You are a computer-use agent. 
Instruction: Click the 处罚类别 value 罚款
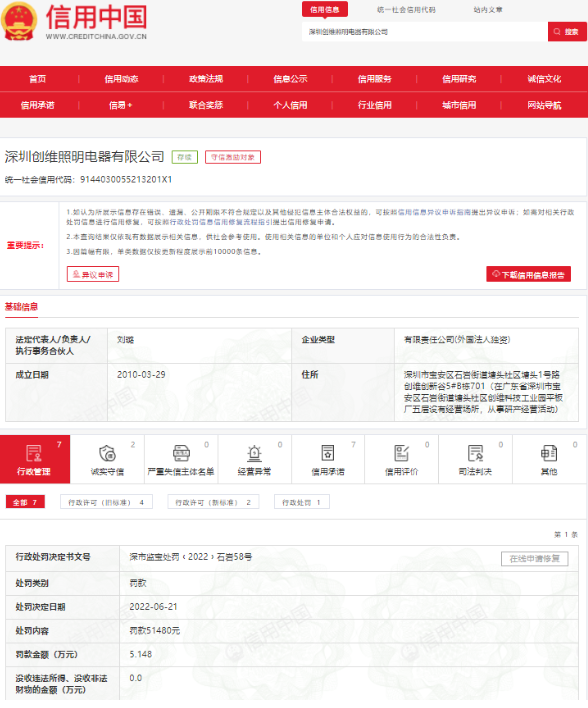[138, 583]
